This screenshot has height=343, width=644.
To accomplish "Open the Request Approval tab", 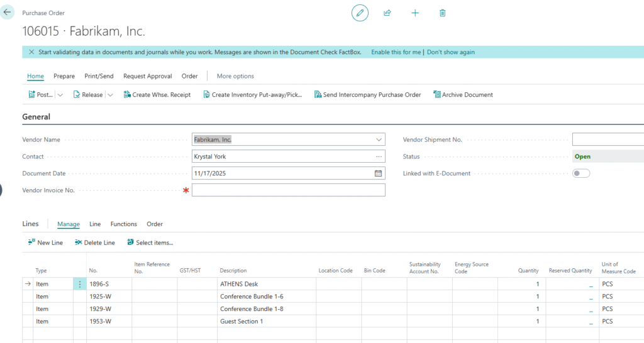I will click(147, 76).
